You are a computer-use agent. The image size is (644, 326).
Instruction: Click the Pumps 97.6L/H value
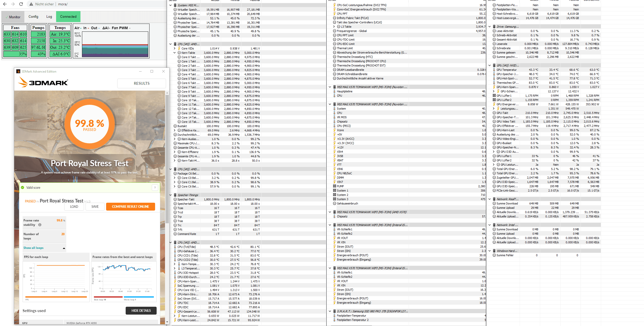[38, 47]
